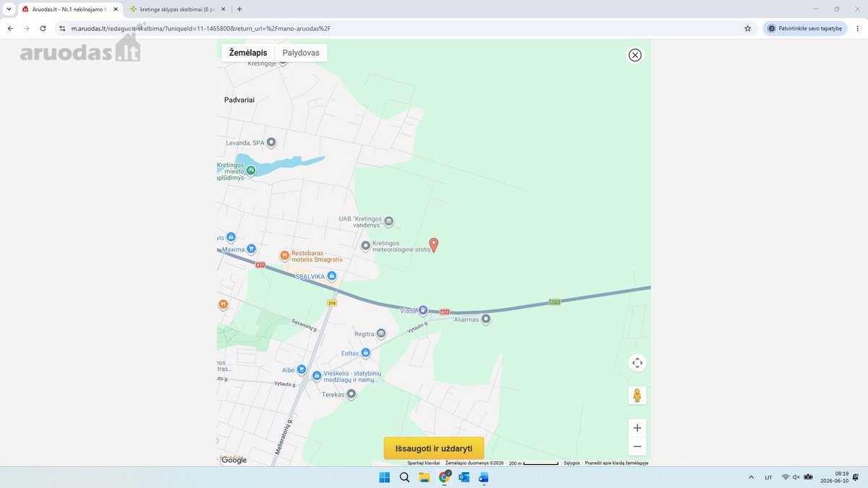Click Kretingos meteorologinė stotis marker
868x488 pixels.
365,246
